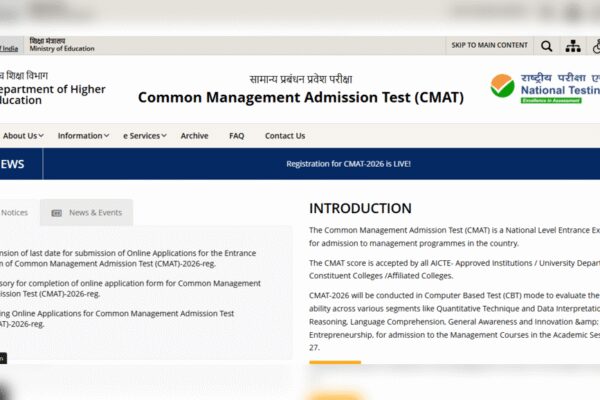This screenshot has height=400, width=600.
Task: Click the INTRODUCTION heading
Action: coord(360,208)
